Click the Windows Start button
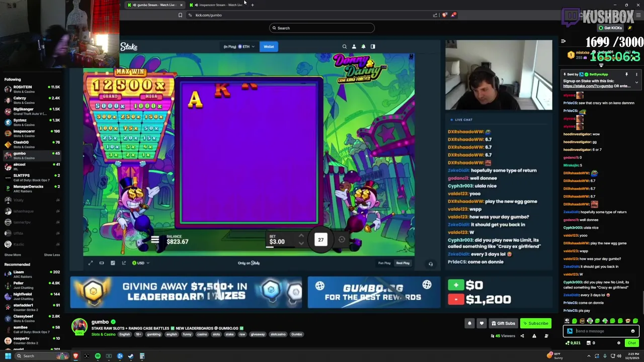The width and height of the screenshot is (644, 362). [8, 356]
